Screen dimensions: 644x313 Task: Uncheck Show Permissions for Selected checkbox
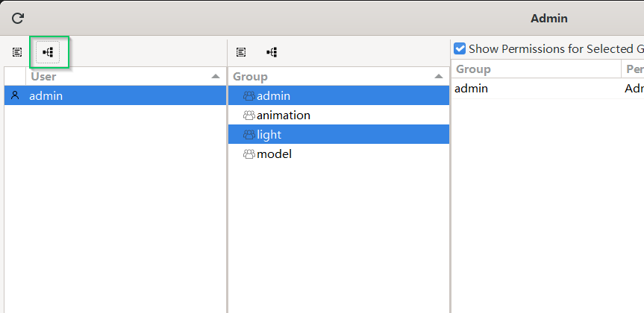coord(460,49)
